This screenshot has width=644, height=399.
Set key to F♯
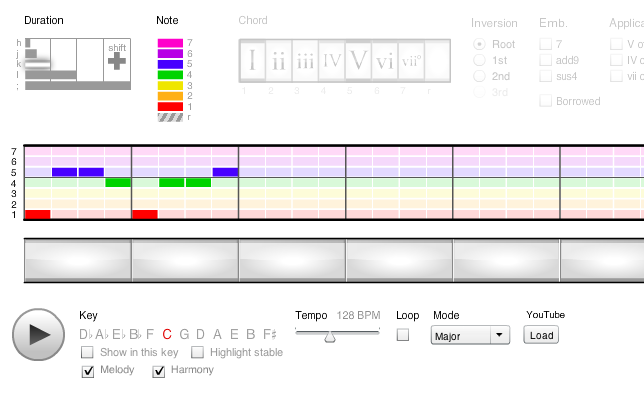click(x=270, y=334)
